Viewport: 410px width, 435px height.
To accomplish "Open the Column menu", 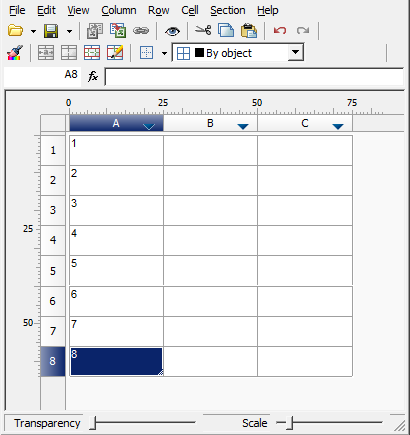I will 119,10.
